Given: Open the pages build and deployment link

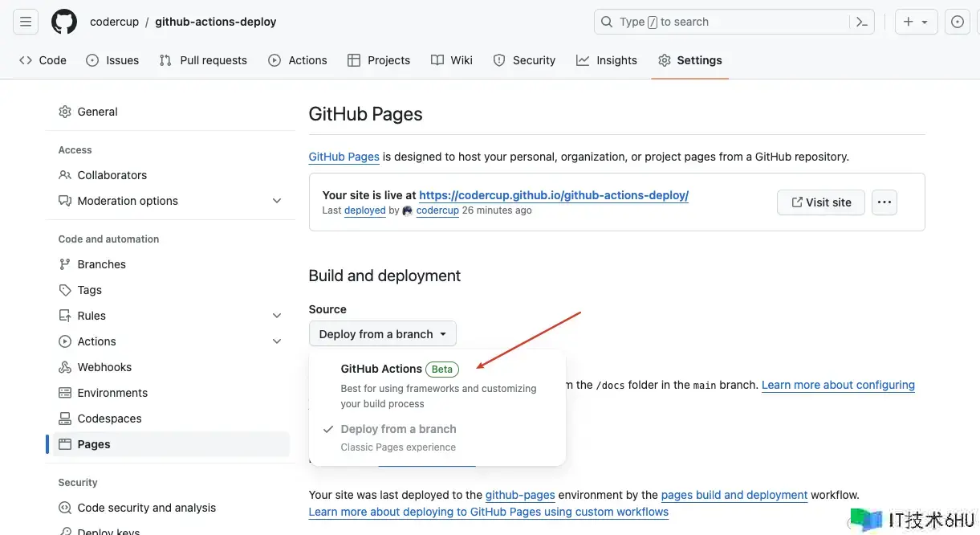Looking at the screenshot, I should (x=734, y=495).
